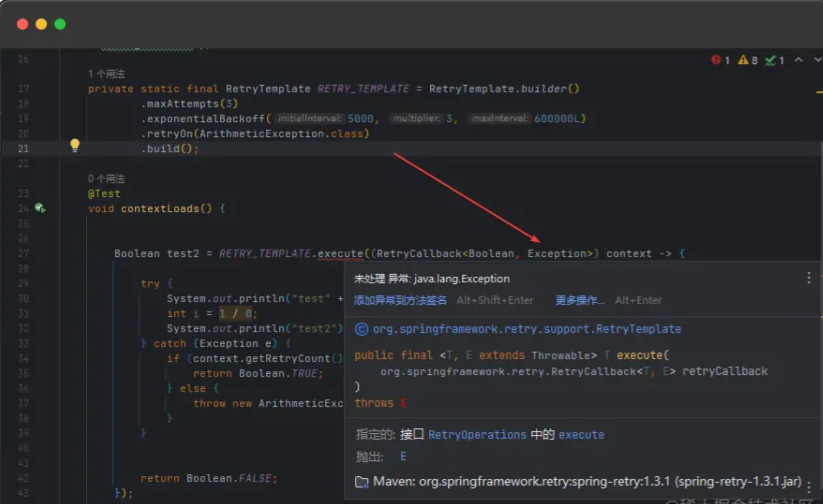Click return Boolean.FALSE statement
Image resolution: width=823 pixels, height=504 pixels.
pos(209,478)
